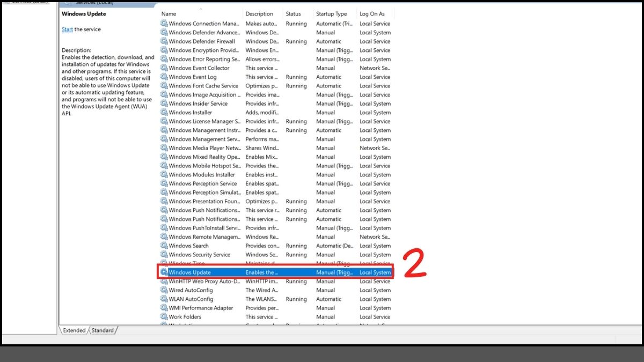This screenshot has width=644, height=362.
Task: Click the Start the service link
Action: pos(67,28)
